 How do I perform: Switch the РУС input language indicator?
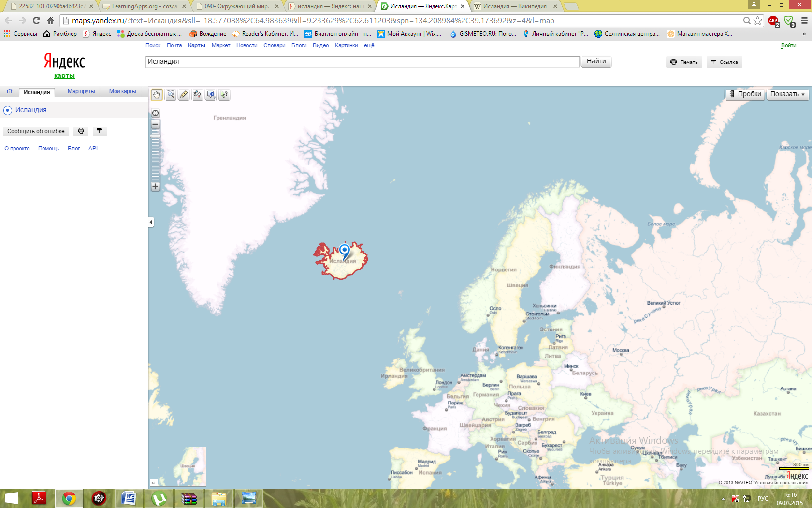pyautogui.click(x=763, y=499)
